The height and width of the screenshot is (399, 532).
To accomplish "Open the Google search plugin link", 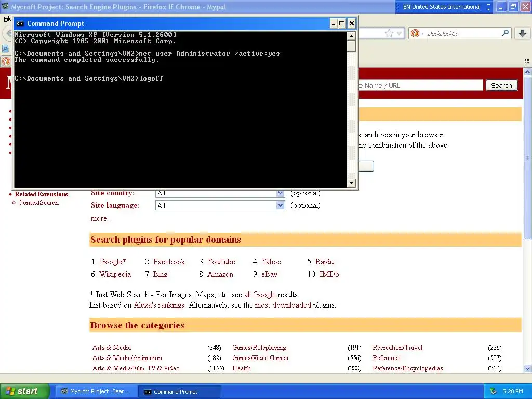I will [x=113, y=262].
